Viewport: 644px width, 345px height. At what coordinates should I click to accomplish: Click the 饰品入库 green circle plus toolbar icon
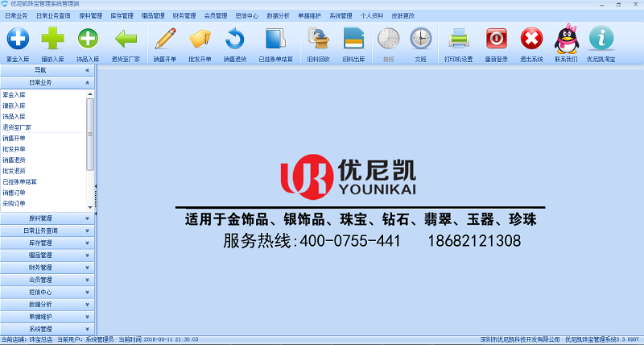(88, 39)
